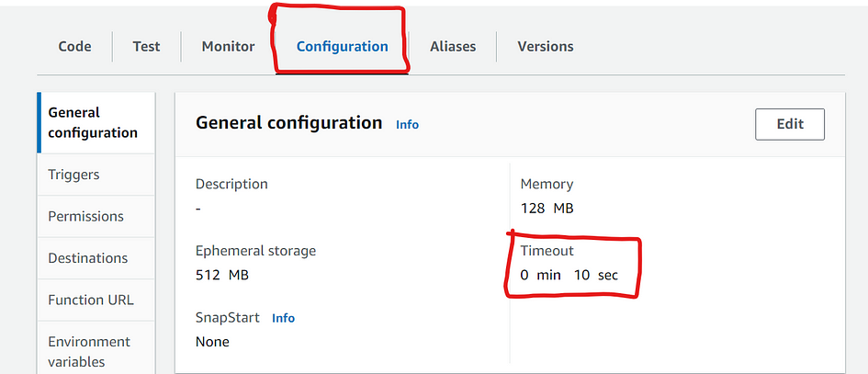Select Destinations from the sidebar
The image size is (868, 374).
pyautogui.click(x=96, y=258)
